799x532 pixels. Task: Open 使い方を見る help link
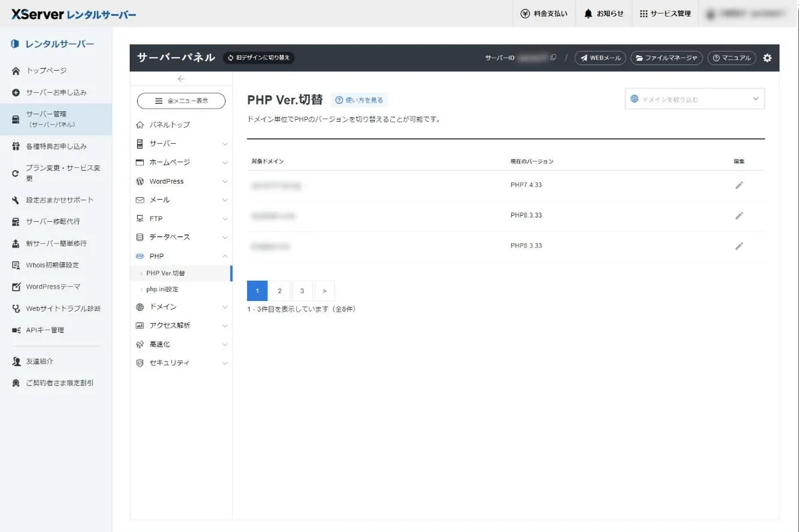click(359, 100)
